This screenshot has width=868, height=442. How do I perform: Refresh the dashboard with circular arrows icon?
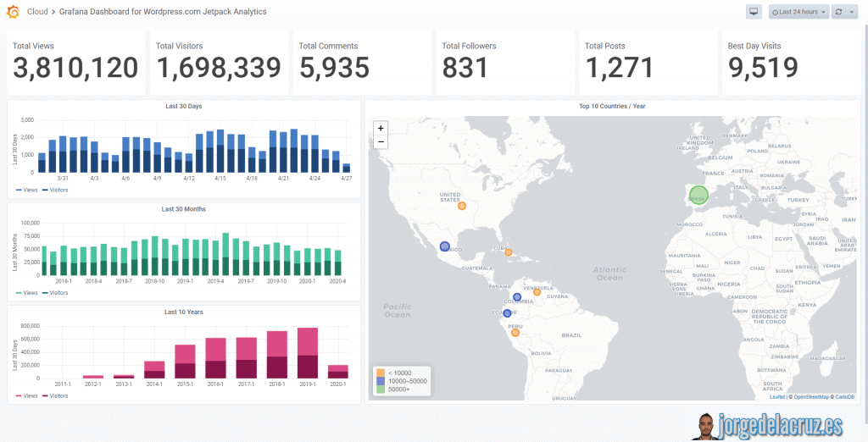point(838,12)
